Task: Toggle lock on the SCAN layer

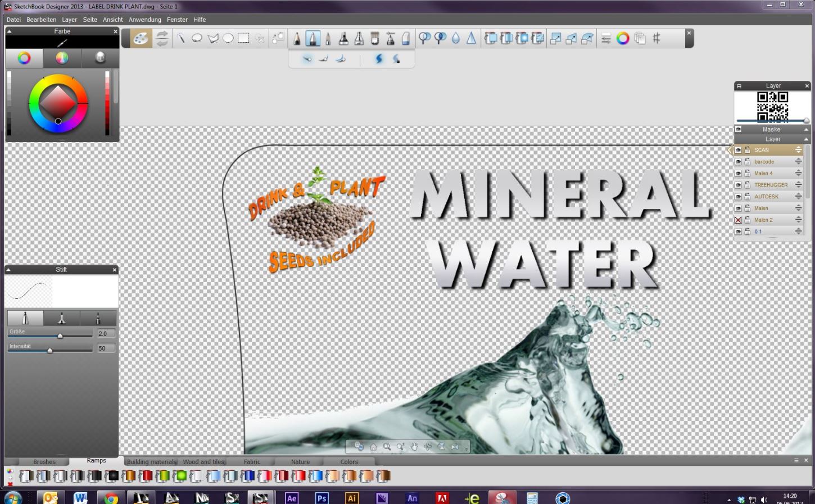Action: coord(748,150)
